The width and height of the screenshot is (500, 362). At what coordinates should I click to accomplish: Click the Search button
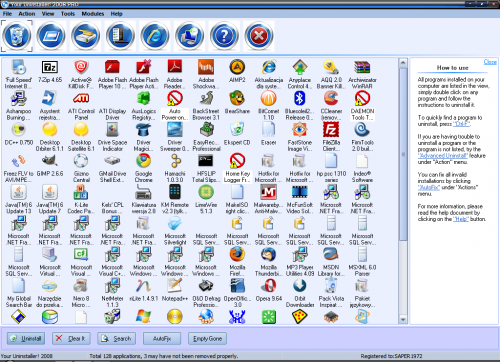(116, 338)
